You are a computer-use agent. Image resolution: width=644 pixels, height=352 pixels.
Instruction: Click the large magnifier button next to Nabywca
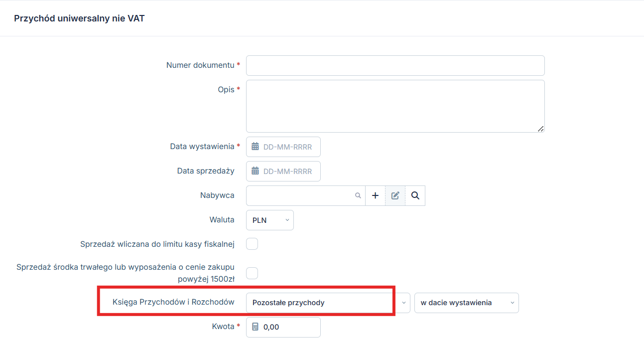click(415, 195)
